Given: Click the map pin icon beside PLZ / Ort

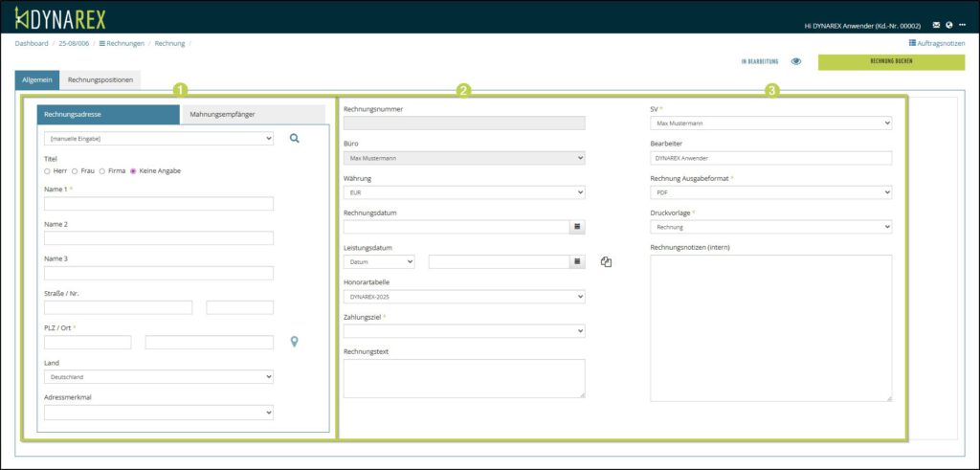Looking at the screenshot, I should 295,342.
